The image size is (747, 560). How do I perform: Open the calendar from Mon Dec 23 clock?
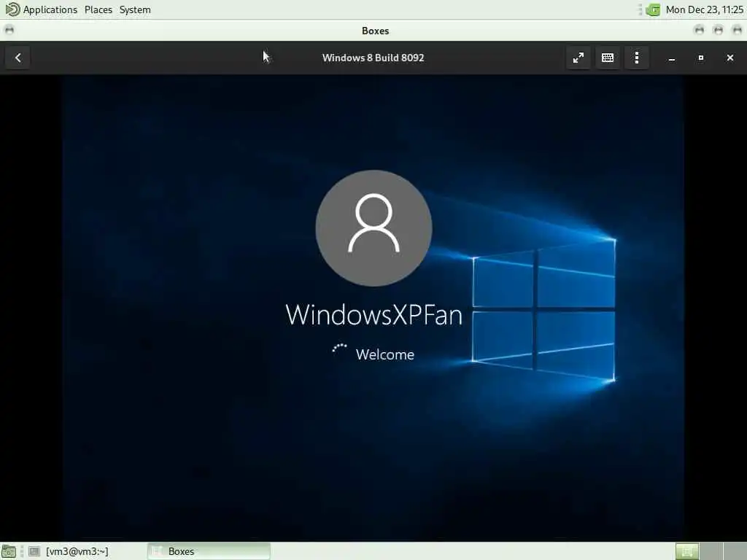click(x=704, y=9)
